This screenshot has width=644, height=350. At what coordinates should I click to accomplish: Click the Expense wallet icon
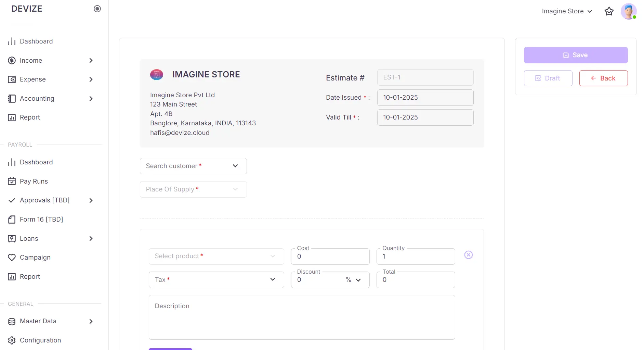tap(12, 79)
